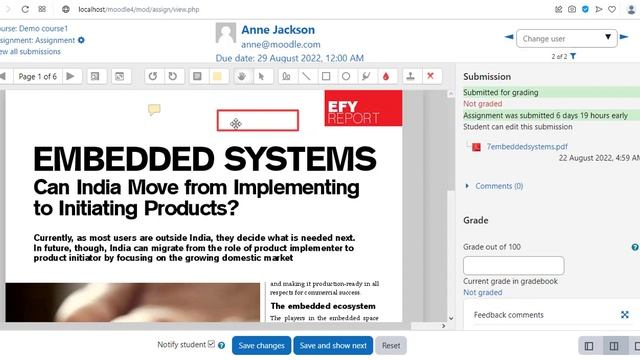Go to the previous PDF page arrow
The image size is (640, 360).
[x=3, y=76]
